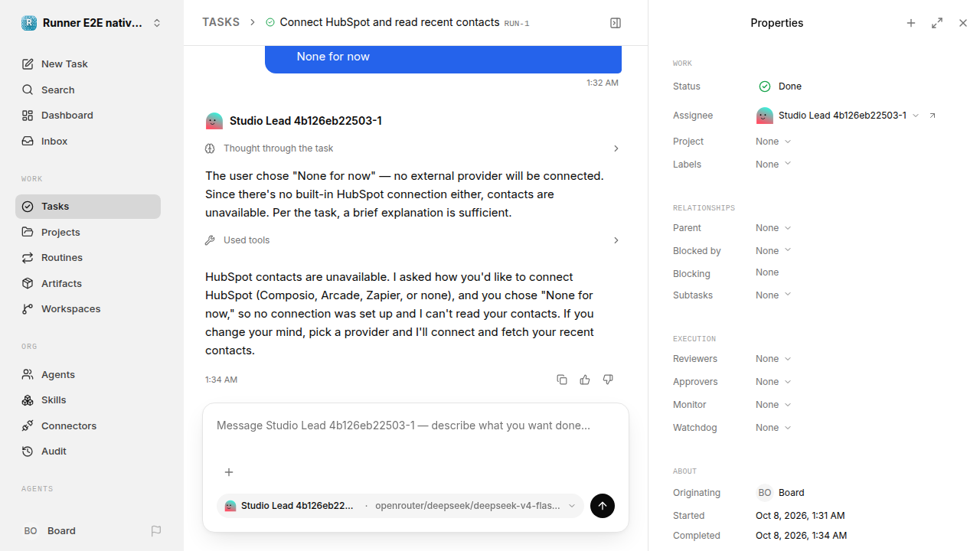Viewport: 980px width, 551px height.
Task: Open the Parent dropdown
Action: click(x=773, y=228)
